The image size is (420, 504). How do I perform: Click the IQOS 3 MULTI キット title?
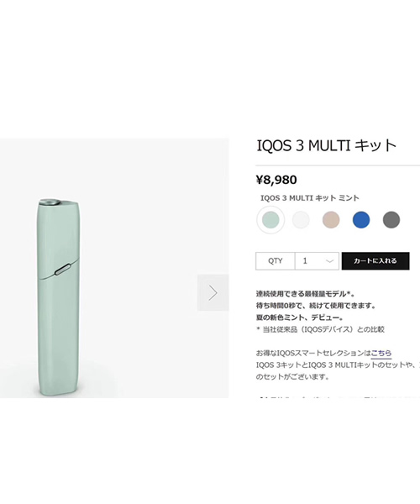click(x=327, y=145)
